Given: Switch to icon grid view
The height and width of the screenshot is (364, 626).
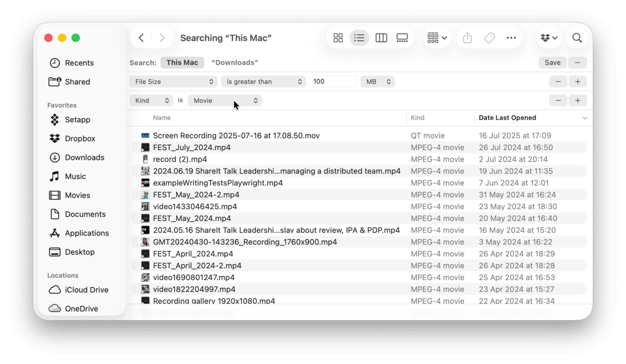Looking at the screenshot, I should (338, 38).
